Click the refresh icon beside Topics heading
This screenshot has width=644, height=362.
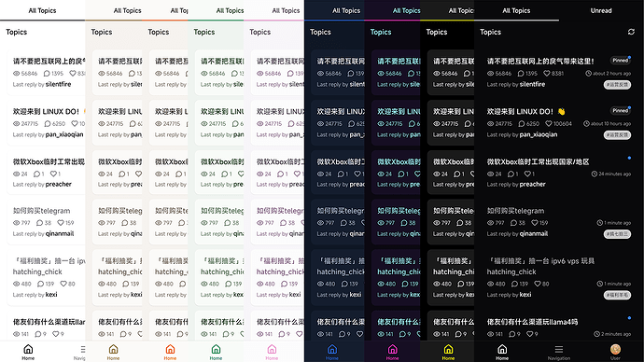click(631, 32)
